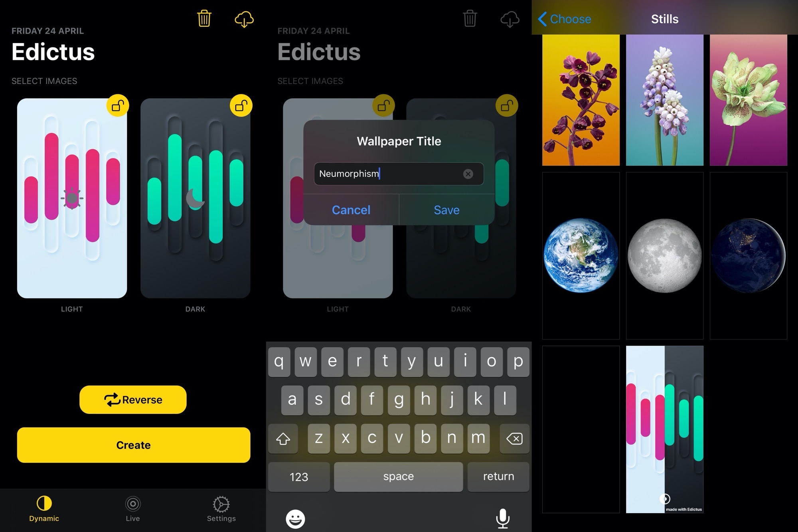
Task: Expand the Stills category panel
Action: pyautogui.click(x=664, y=20)
